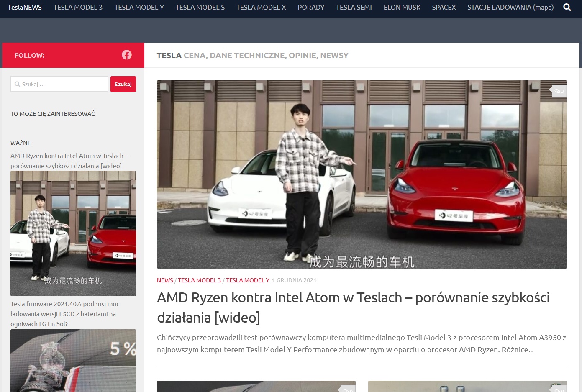Image resolution: width=582 pixels, height=392 pixels.
Task: Open the search magnifier icon in navbar
Action: click(567, 7)
